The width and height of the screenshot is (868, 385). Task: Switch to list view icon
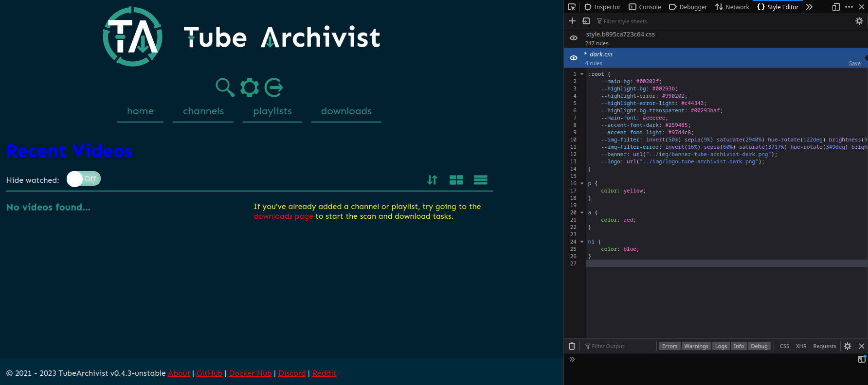click(481, 180)
